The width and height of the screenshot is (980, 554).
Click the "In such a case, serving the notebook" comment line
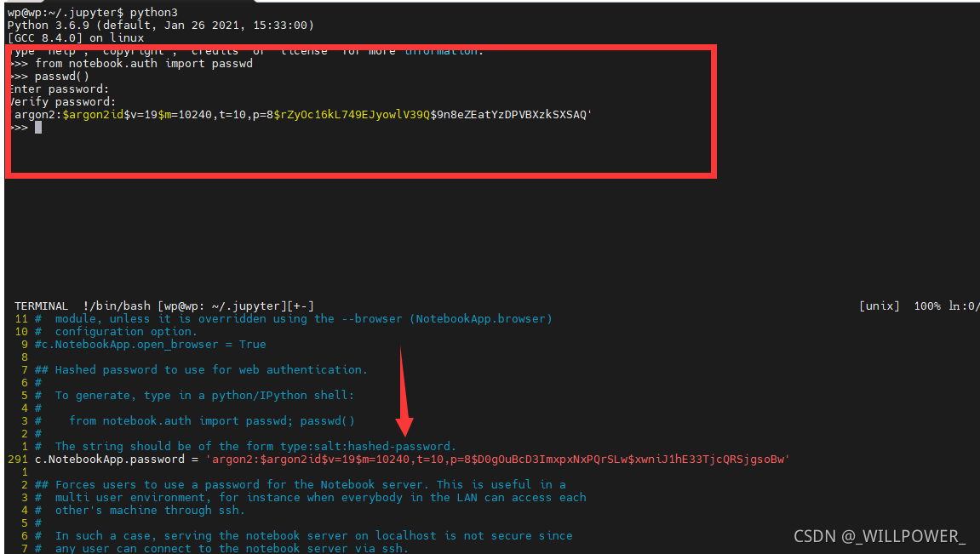(x=304, y=536)
